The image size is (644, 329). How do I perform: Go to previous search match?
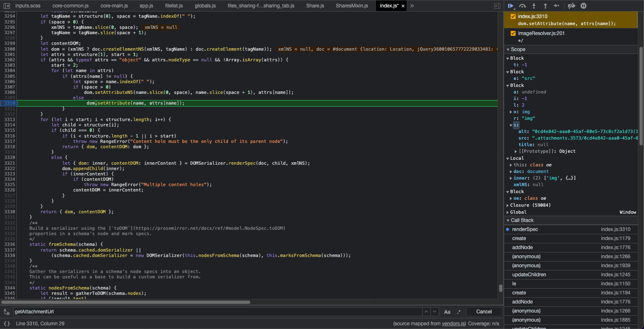(x=427, y=312)
